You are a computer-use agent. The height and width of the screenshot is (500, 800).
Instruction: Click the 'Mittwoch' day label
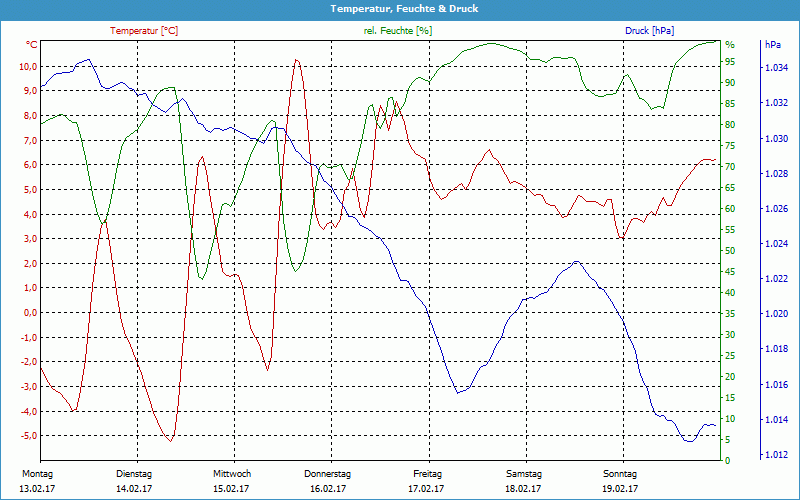[232, 474]
